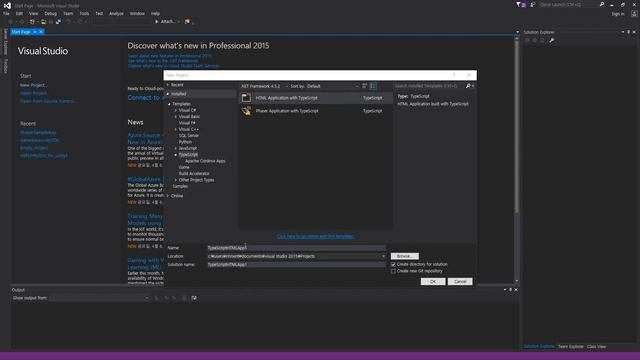Click the Solution name input field
The width and height of the screenshot is (640, 360).
click(296, 264)
